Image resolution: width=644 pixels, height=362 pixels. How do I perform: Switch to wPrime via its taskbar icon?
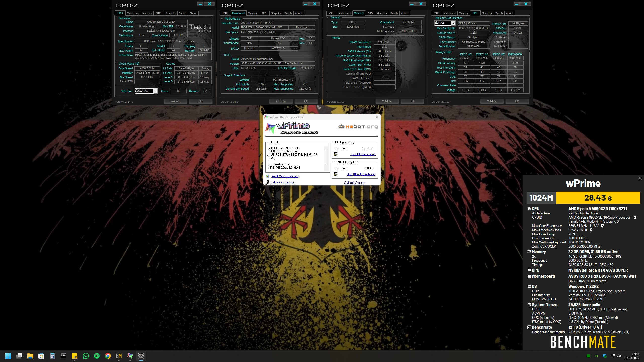(x=130, y=356)
